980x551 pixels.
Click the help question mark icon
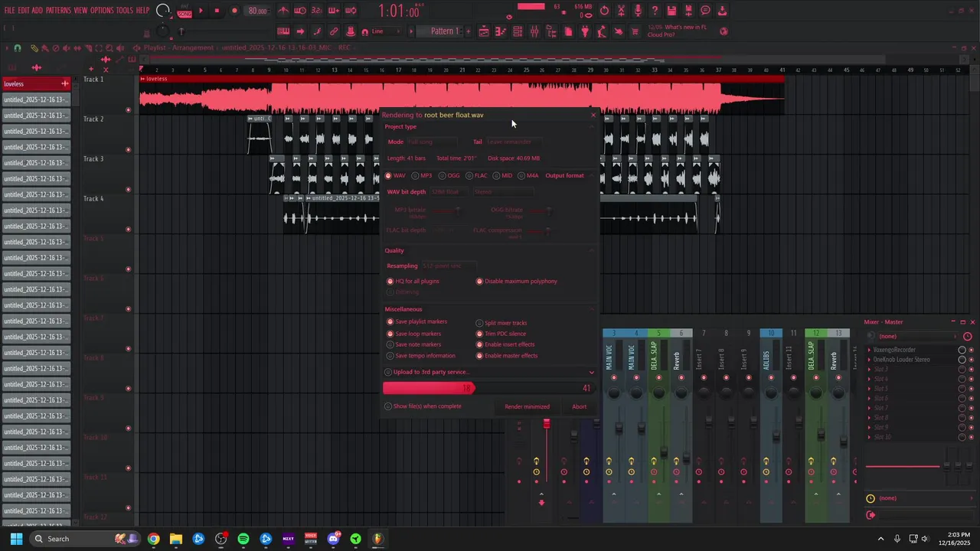tap(655, 11)
